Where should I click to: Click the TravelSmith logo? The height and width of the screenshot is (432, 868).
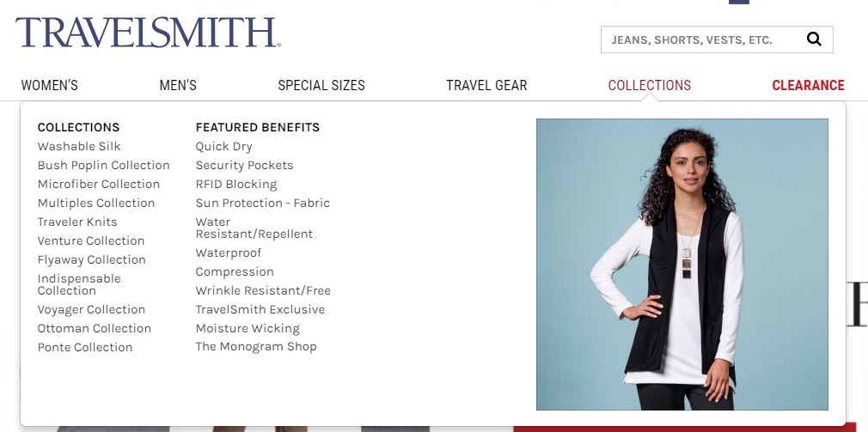[x=148, y=33]
